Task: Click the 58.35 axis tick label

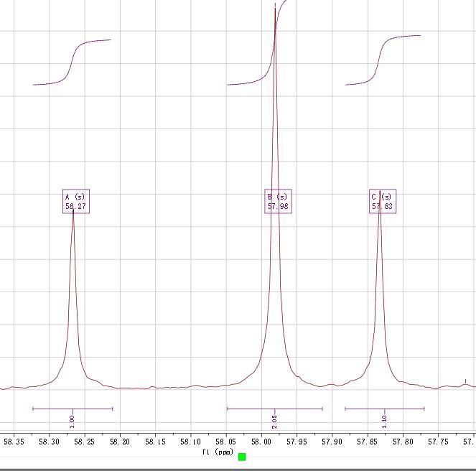Action: (x=14, y=442)
